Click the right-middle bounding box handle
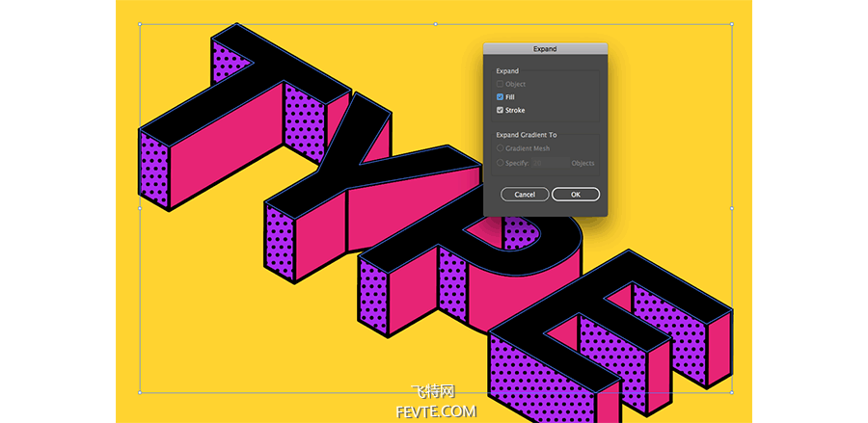868x423 pixels. pyautogui.click(x=732, y=208)
